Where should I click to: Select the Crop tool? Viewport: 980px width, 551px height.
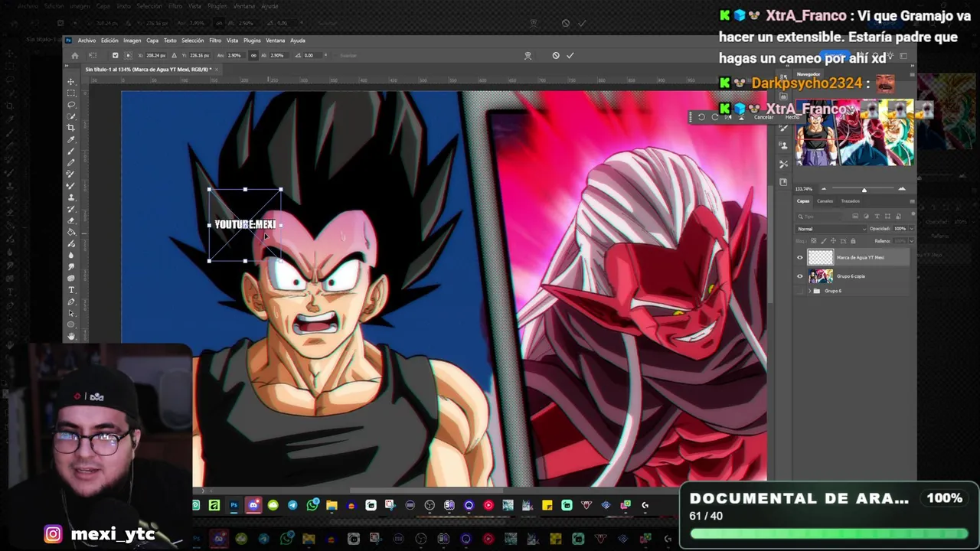[x=71, y=128]
